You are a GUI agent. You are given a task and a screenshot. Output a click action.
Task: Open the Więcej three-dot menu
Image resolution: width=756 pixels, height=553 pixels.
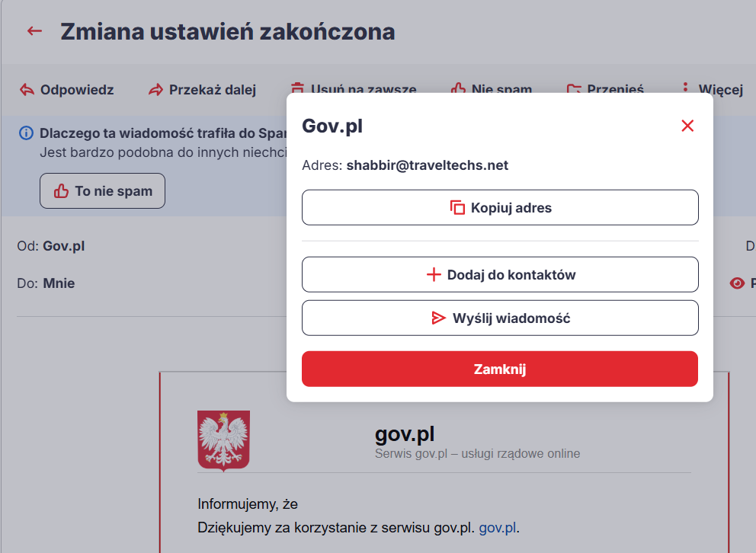(x=685, y=89)
